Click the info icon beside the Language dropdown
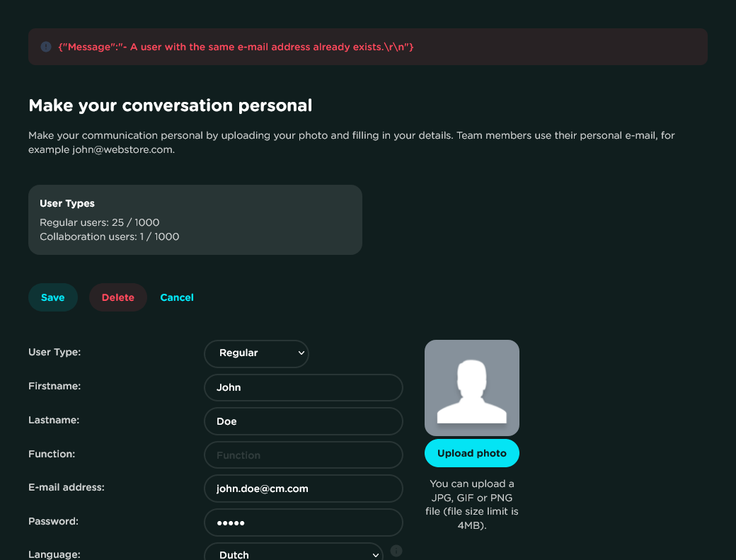Viewport: 736px width, 560px height. (x=396, y=551)
